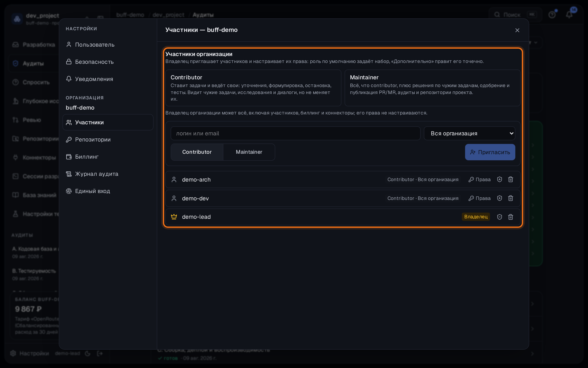588x368 pixels.
Task: Open Безопасность settings section
Action: pos(108,62)
